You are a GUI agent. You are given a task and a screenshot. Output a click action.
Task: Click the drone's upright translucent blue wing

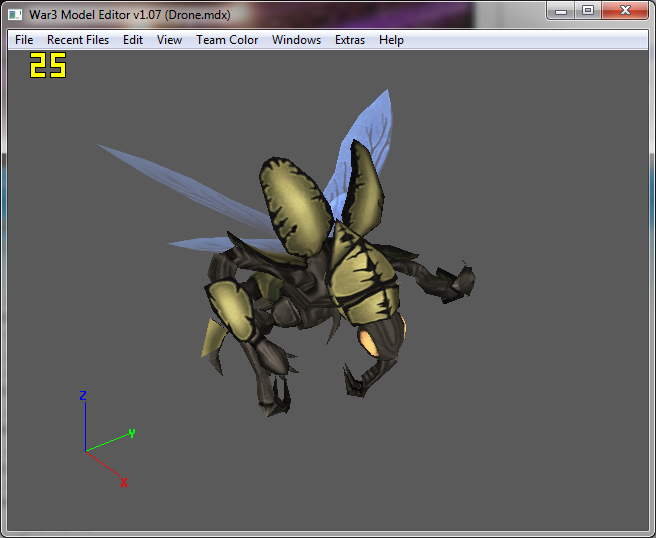[x=368, y=142]
